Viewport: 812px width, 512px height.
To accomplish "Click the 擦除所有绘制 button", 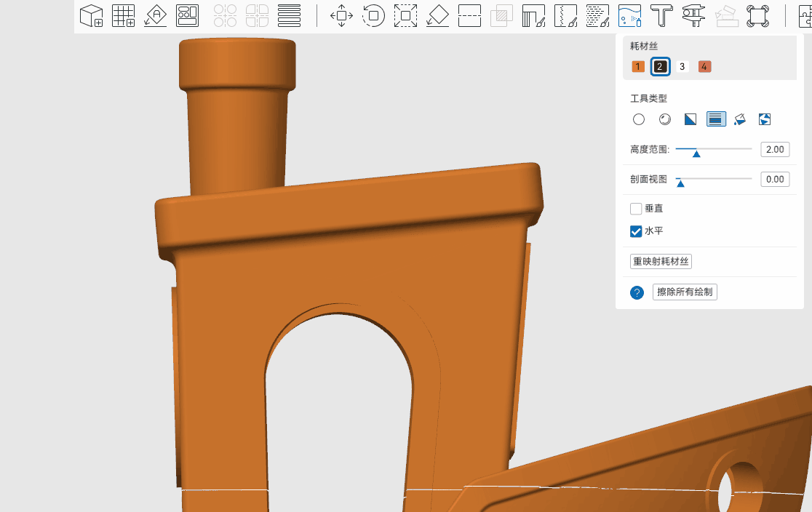I will click(685, 292).
